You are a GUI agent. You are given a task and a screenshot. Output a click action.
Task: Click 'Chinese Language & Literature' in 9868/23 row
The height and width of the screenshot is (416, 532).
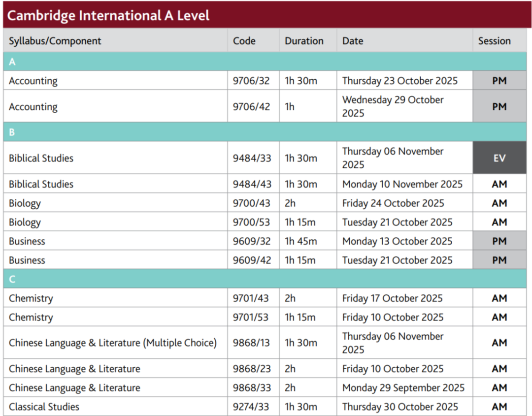pyautogui.click(x=74, y=369)
